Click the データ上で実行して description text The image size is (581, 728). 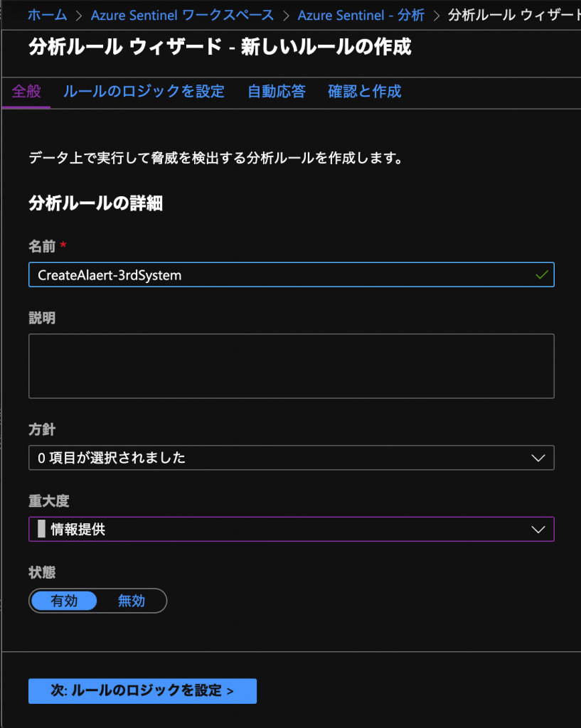[x=216, y=158]
